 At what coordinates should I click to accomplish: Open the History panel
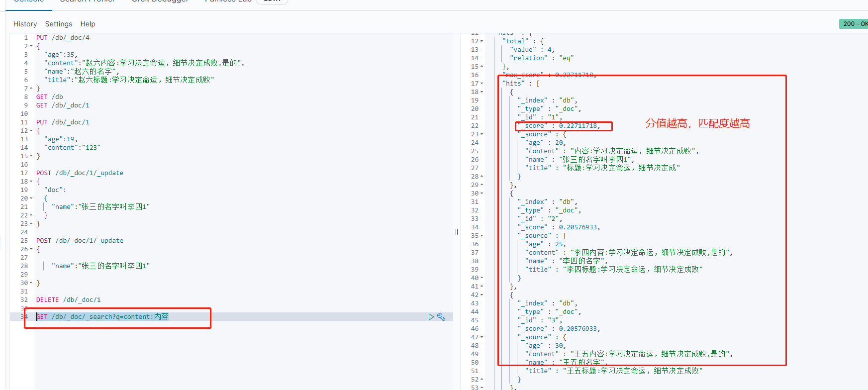coord(25,24)
